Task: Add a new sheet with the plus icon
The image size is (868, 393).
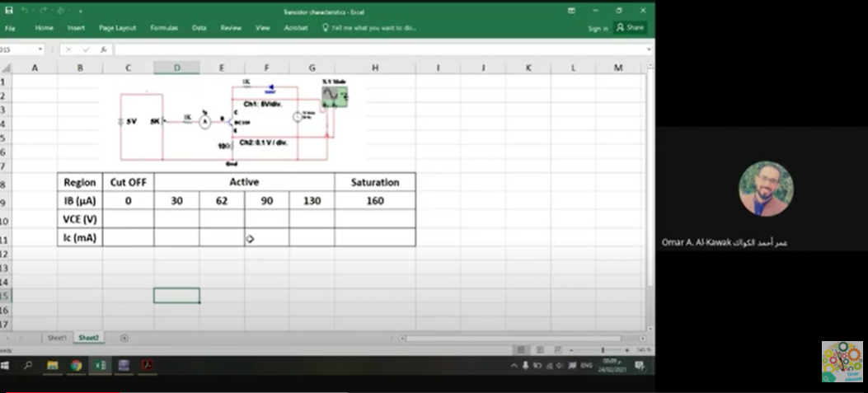Action: pyautogui.click(x=124, y=338)
